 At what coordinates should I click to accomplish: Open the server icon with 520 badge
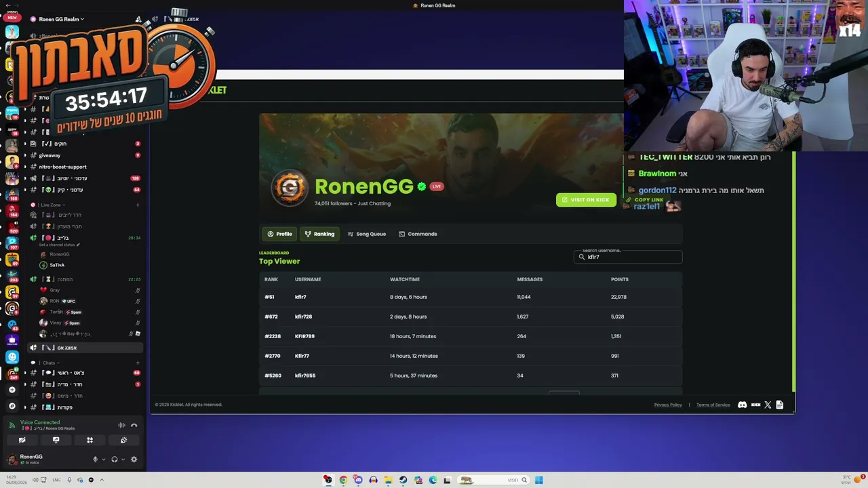point(12,226)
